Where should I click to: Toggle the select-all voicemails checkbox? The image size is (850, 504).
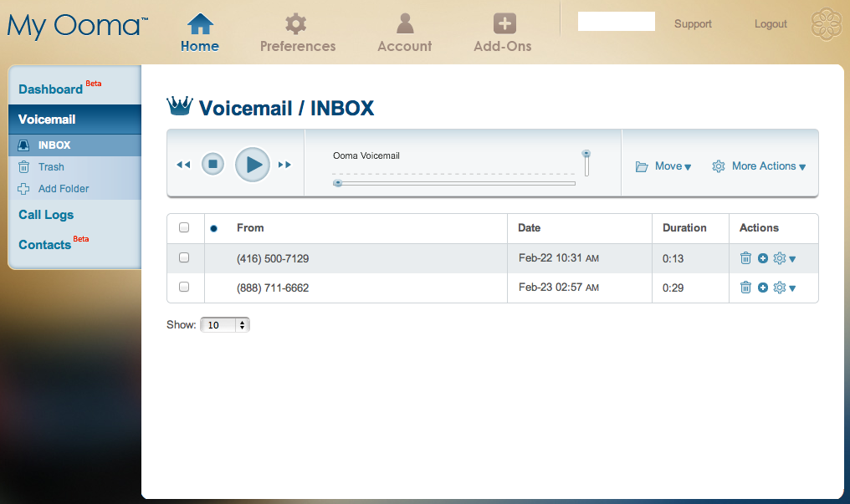184,227
